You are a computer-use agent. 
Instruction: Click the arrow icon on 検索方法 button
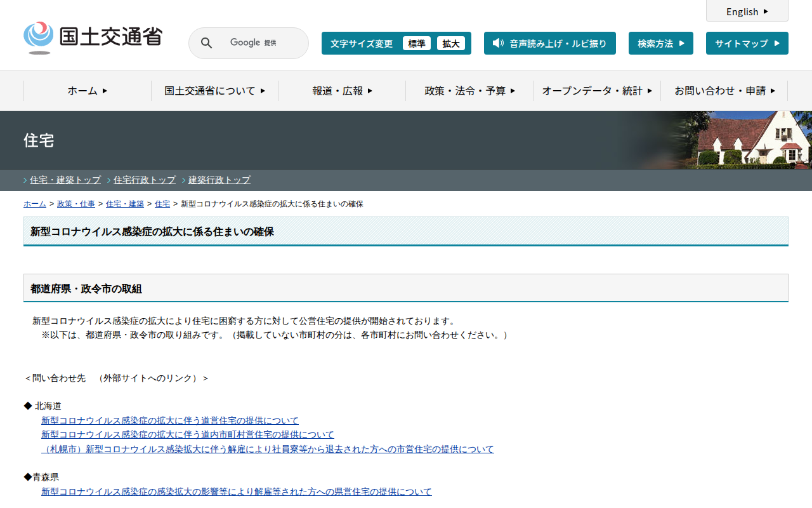(x=681, y=43)
